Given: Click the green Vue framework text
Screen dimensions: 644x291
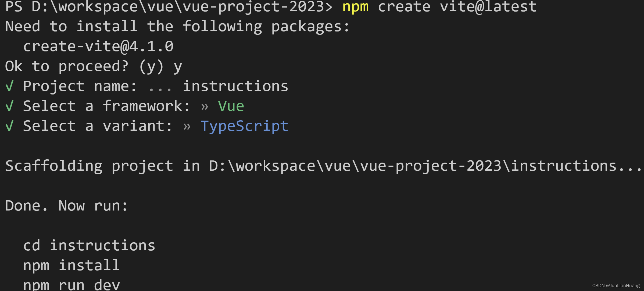Looking at the screenshot, I should (231, 106).
